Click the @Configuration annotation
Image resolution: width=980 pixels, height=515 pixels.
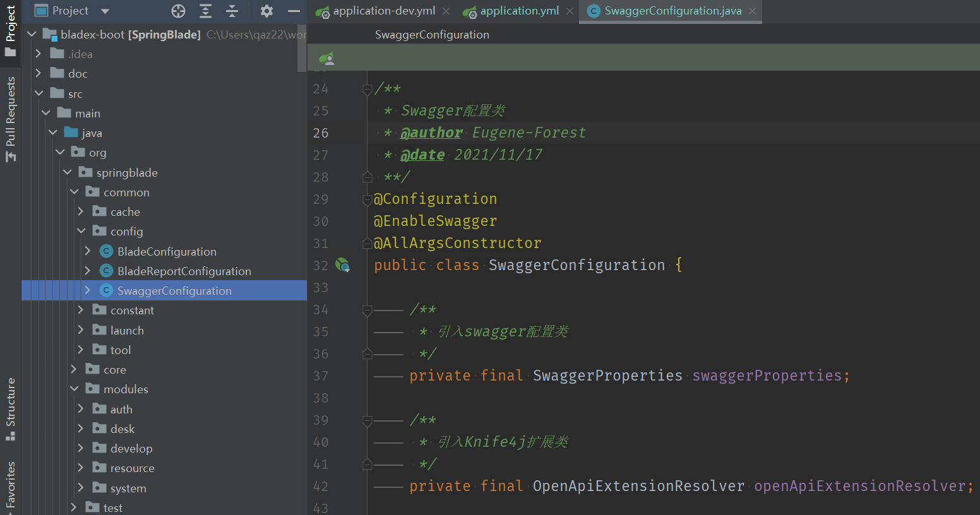pyautogui.click(x=436, y=199)
